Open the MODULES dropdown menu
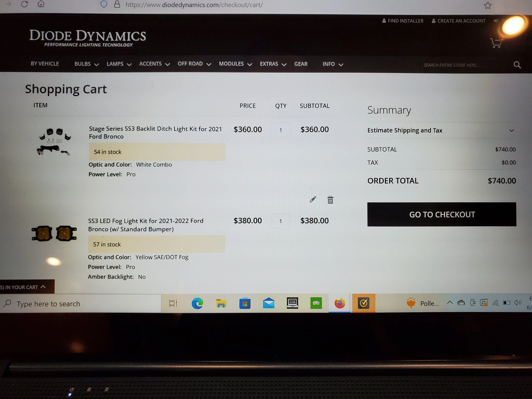This screenshot has width=532, height=399. pos(235,64)
